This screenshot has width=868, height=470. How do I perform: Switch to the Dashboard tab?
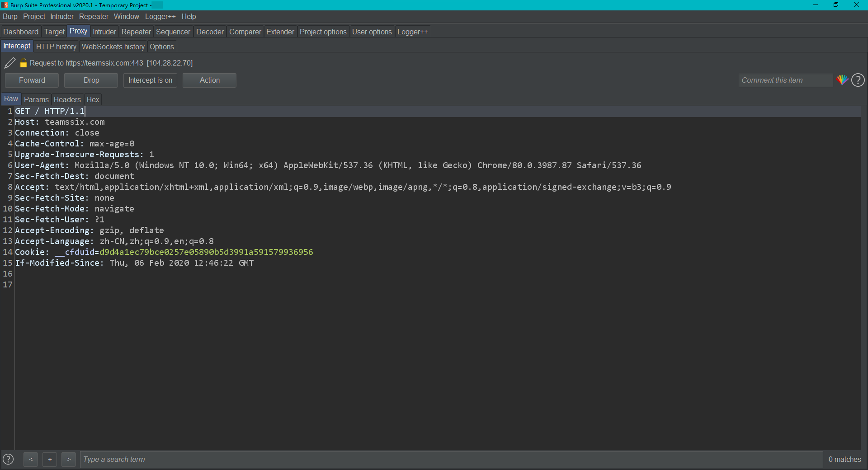21,32
